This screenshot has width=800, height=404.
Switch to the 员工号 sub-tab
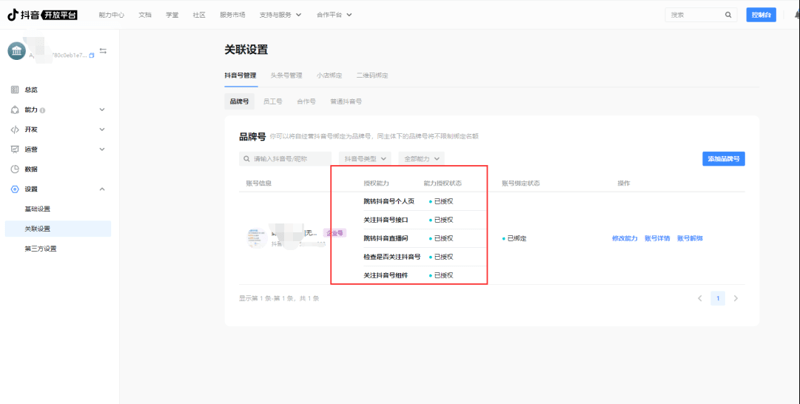[x=272, y=101]
